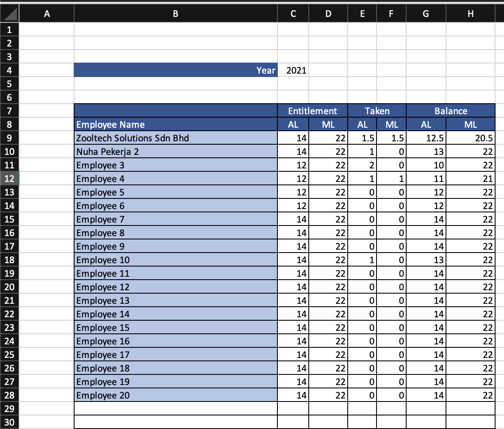The height and width of the screenshot is (429, 504).
Task: Select the Employee 9 name cell
Action: [175, 246]
